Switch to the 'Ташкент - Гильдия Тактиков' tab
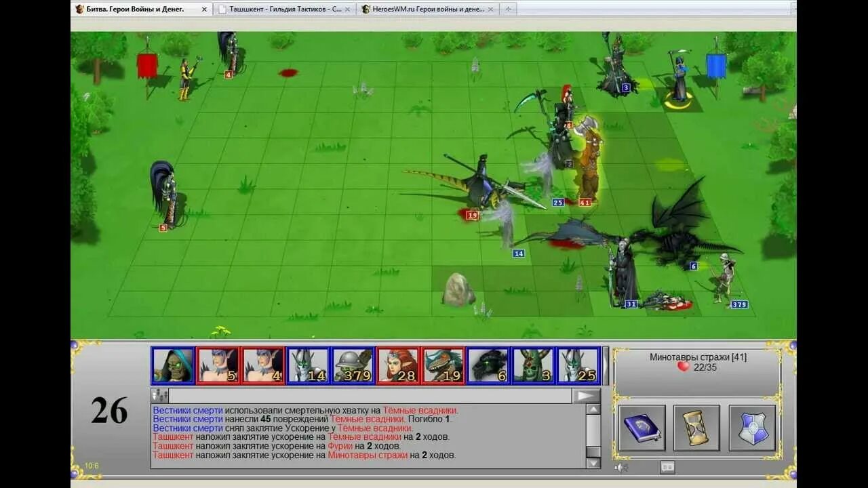Screen dimensions: 868x488 (285, 9)
